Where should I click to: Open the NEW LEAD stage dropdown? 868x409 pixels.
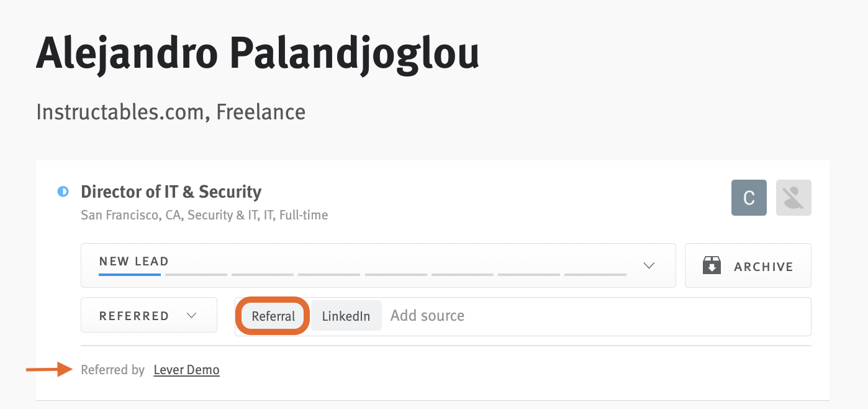pos(378,265)
